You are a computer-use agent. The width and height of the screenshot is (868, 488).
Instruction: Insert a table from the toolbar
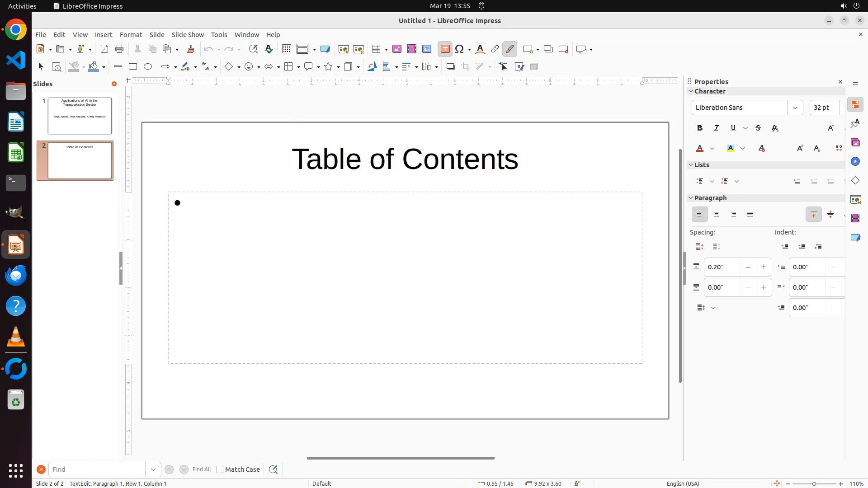[x=376, y=49]
